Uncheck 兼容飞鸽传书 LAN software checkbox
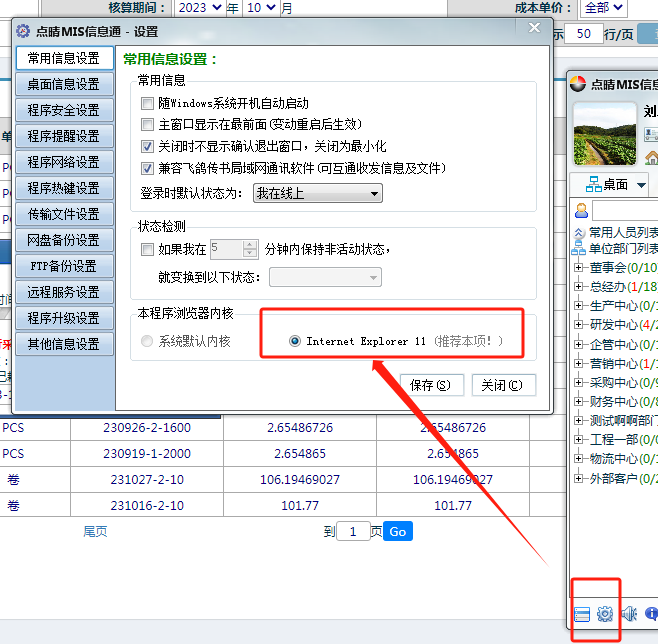Viewport: 658px width, 644px height. click(148, 168)
